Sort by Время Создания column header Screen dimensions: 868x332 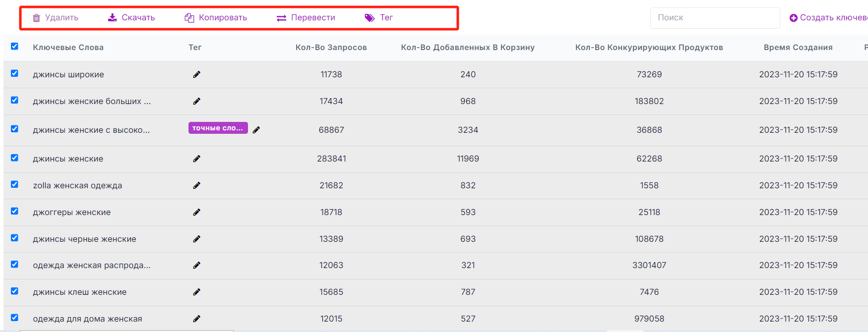[798, 48]
